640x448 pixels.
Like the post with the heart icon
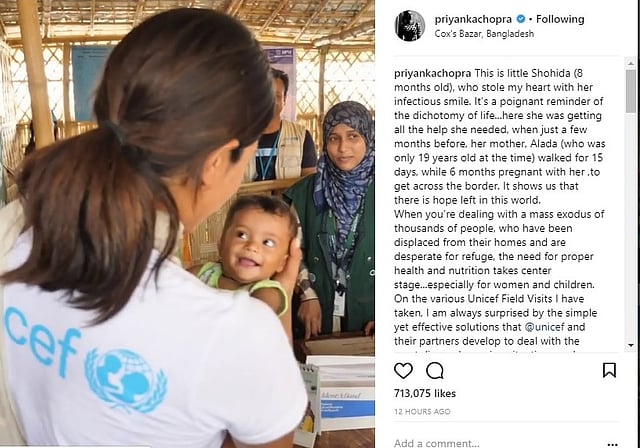pos(403,370)
